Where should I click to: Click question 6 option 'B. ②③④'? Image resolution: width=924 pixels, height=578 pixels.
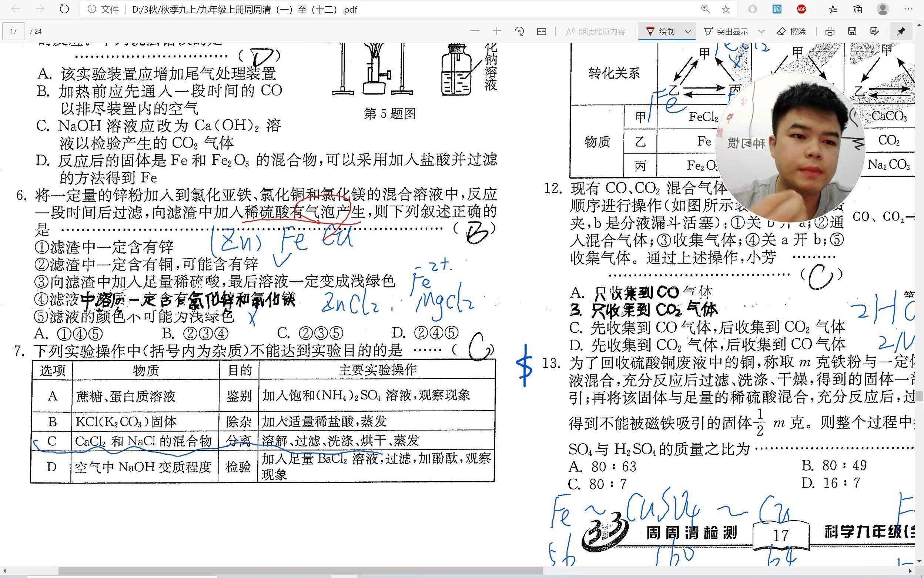tap(195, 333)
